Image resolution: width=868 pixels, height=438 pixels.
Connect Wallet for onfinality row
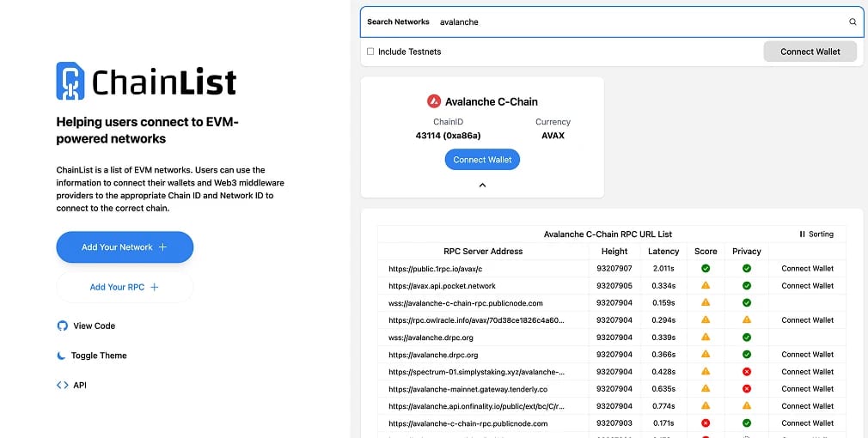click(808, 406)
